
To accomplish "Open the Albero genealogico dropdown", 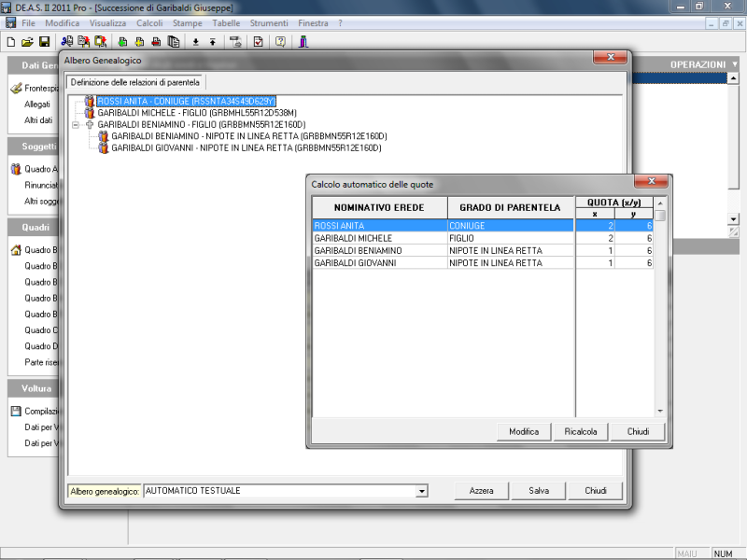I will click(x=421, y=491).
